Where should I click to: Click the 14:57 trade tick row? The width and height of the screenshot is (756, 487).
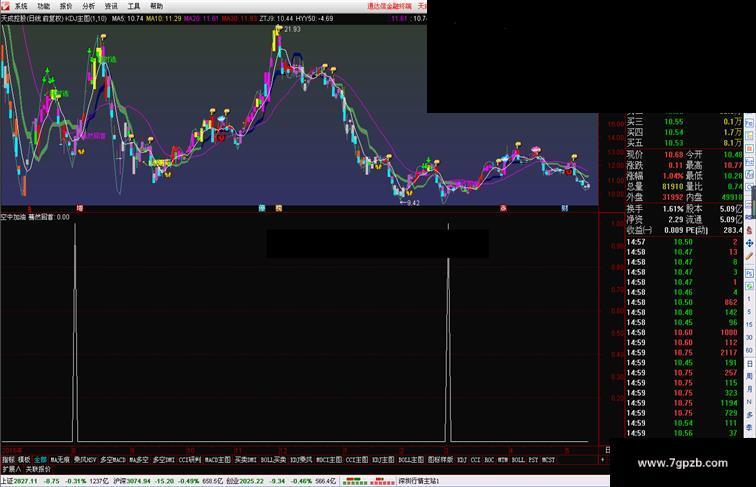tap(684, 242)
